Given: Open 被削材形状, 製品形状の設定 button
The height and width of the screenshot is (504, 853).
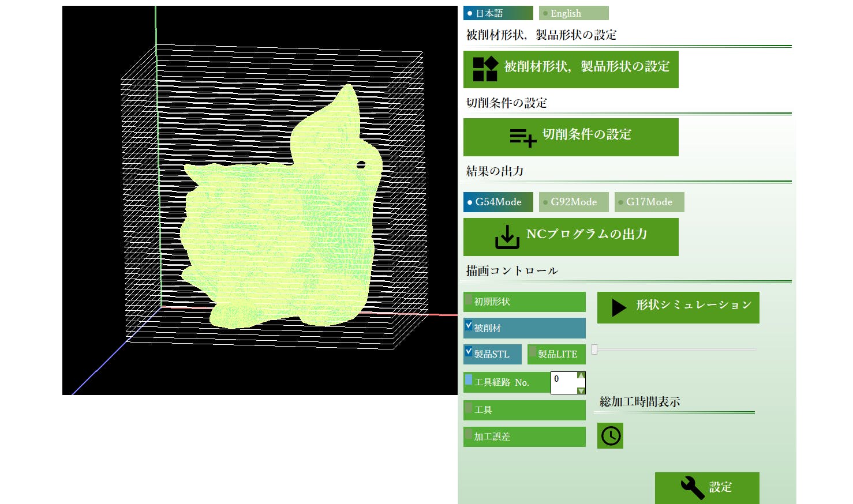Looking at the screenshot, I should (571, 69).
